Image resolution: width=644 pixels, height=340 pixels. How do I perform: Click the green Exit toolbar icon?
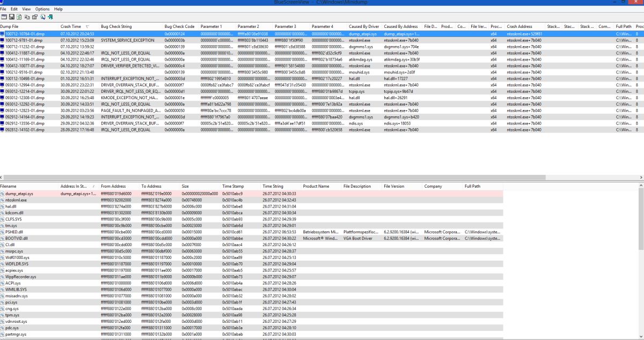point(50,17)
